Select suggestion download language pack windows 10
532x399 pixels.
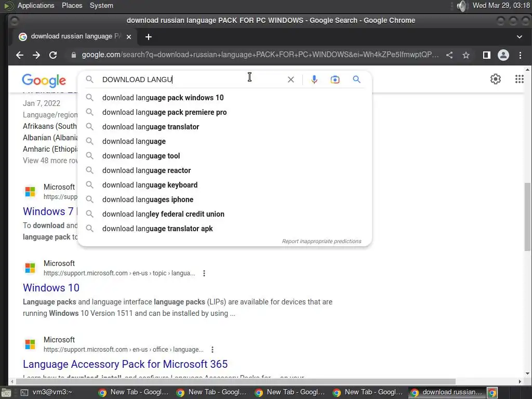coord(224,98)
